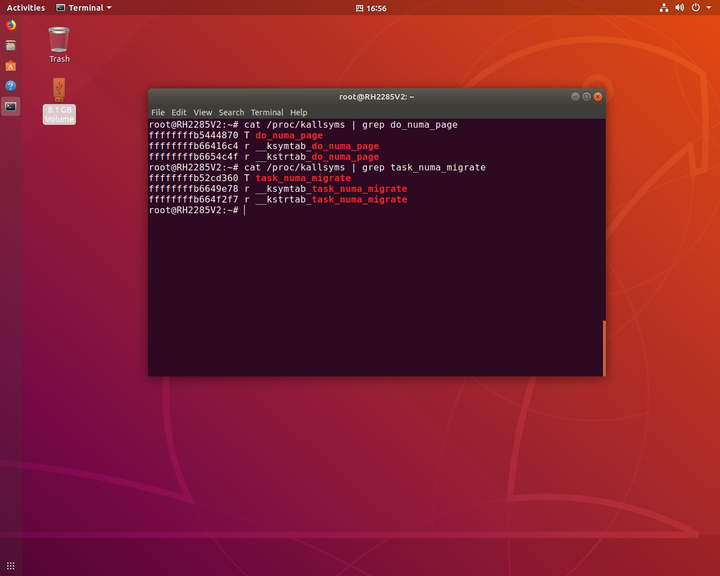This screenshot has height=576, width=720.
Task: Select the Terminal icon in the dock
Action: click(11, 107)
